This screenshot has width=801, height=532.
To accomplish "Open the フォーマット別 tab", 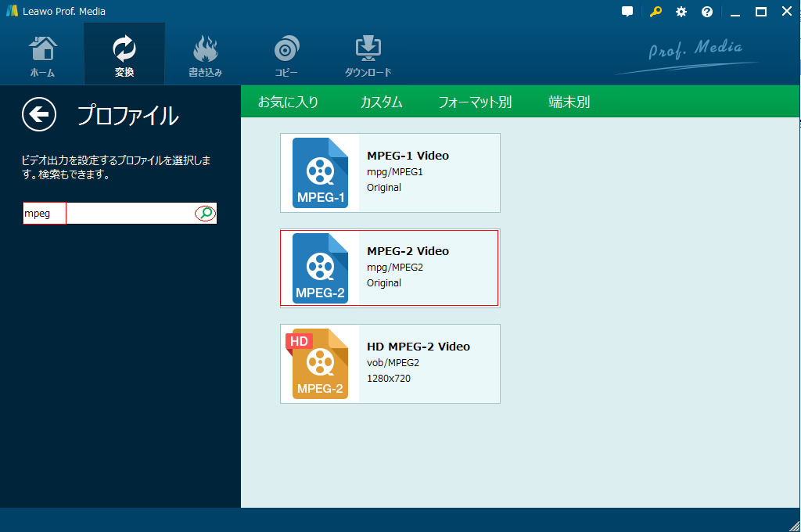I will (x=475, y=102).
